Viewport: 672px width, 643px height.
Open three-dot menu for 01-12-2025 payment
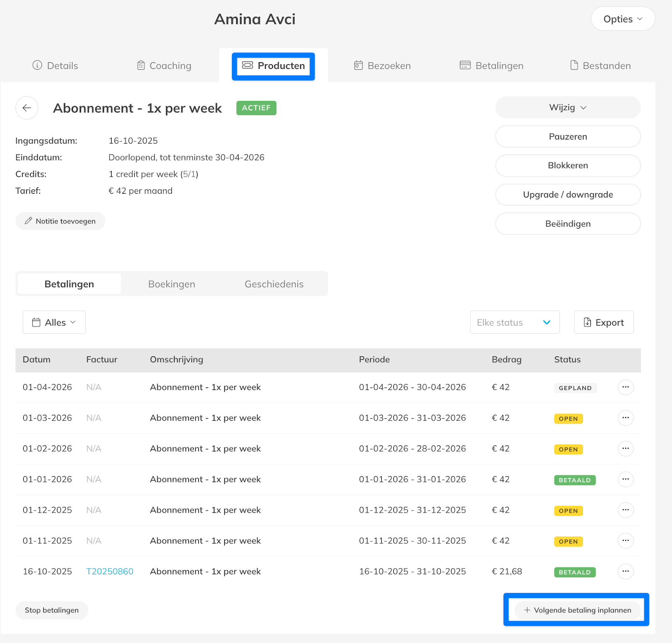tap(625, 510)
